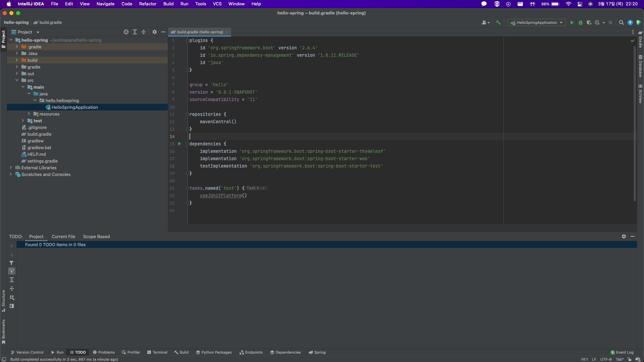The height and width of the screenshot is (362, 644).
Task: Open Project panel gear options
Action: coord(155,32)
